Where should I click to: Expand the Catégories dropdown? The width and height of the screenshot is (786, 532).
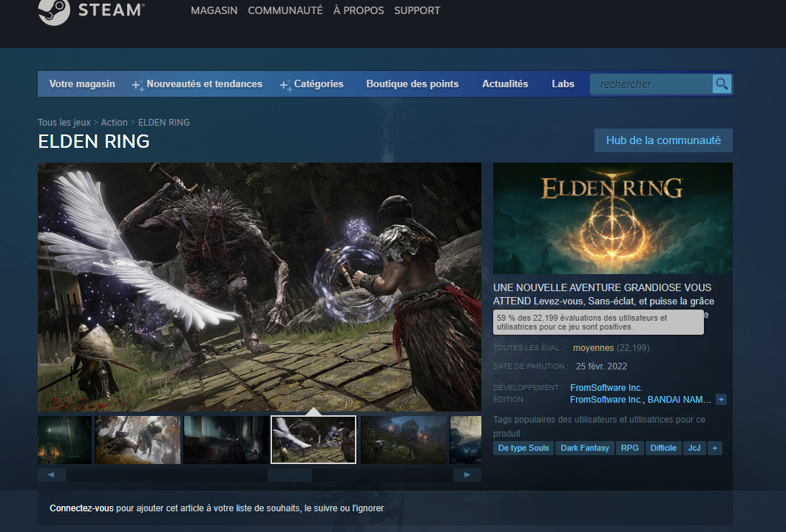pyautogui.click(x=312, y=84)
